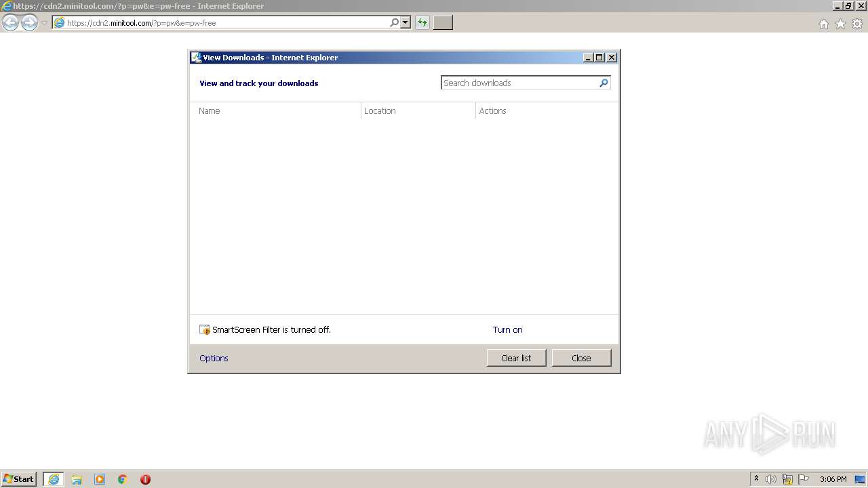Viewport: 868px width, 488px height.
Task: Maximize the View Downloads window
Action: (x=599, y=58)
